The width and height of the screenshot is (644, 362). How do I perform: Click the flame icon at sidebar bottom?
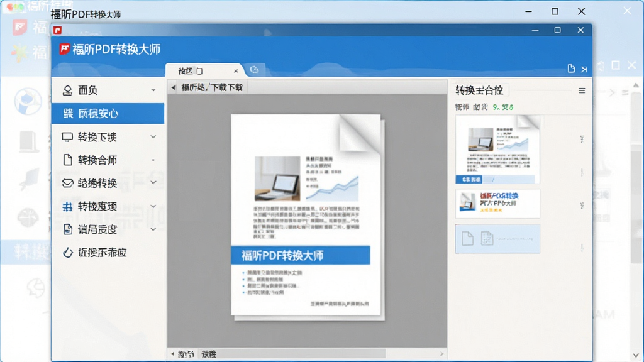click(x=68, y=253)
